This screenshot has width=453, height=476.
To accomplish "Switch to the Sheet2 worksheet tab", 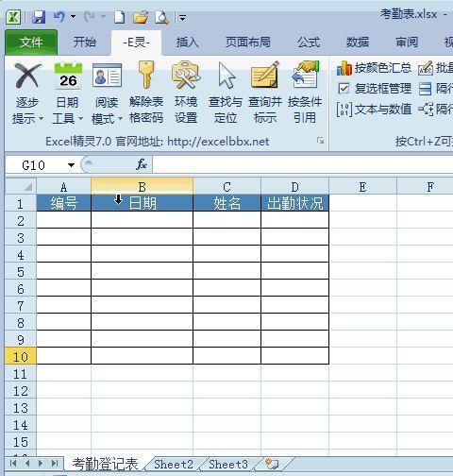I will pyautogui.click(x=174, y=464).
